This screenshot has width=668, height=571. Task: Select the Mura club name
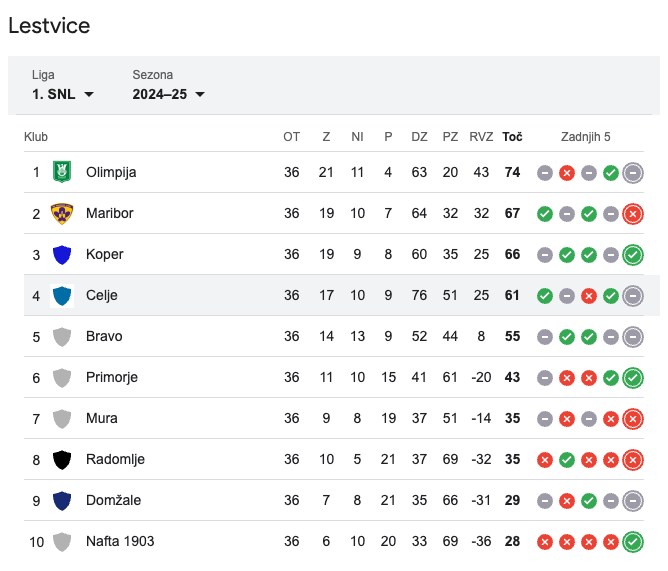(x=101, y=418)
